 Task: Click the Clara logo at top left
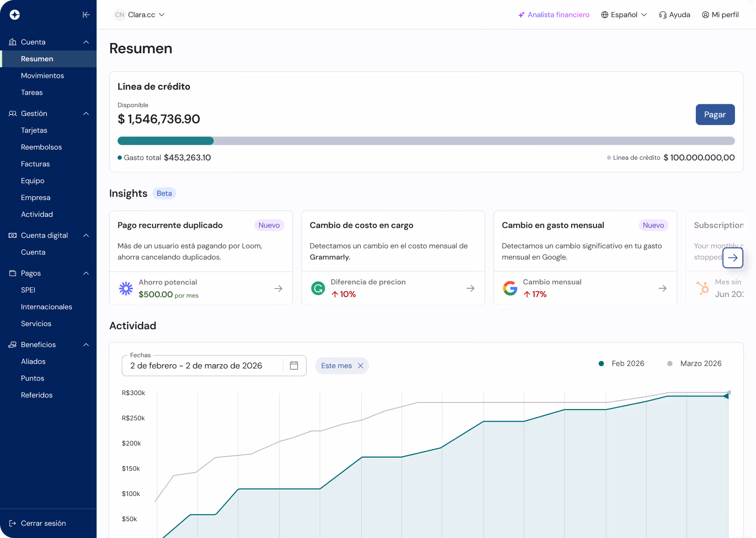[15, 14]
